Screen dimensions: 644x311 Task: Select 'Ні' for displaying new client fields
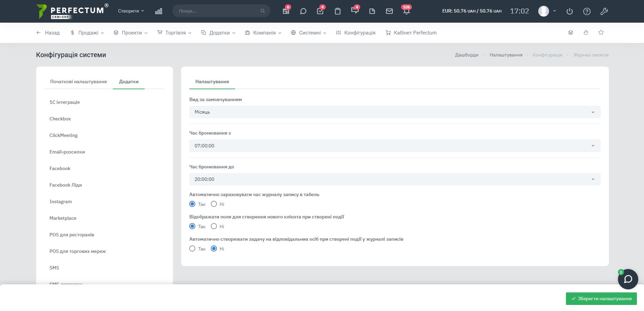[214, 226]
